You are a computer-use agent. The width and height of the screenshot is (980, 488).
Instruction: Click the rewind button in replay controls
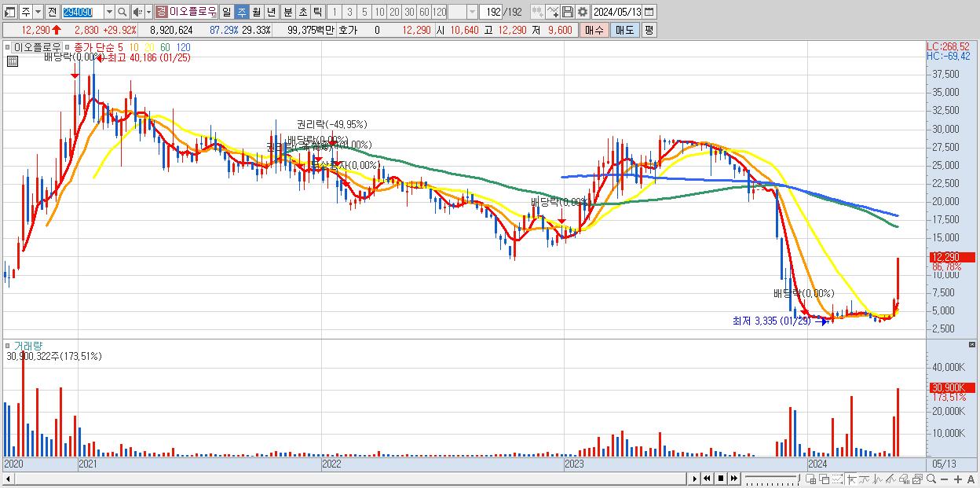707,479
